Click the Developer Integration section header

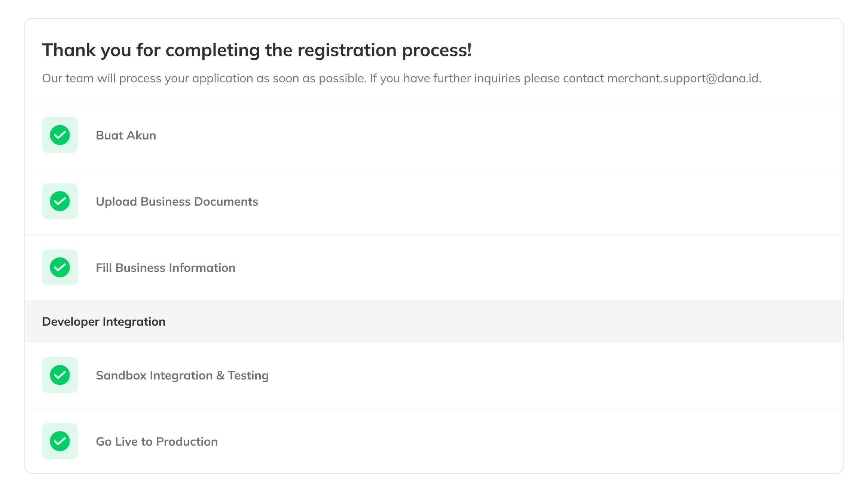[104, 322]
